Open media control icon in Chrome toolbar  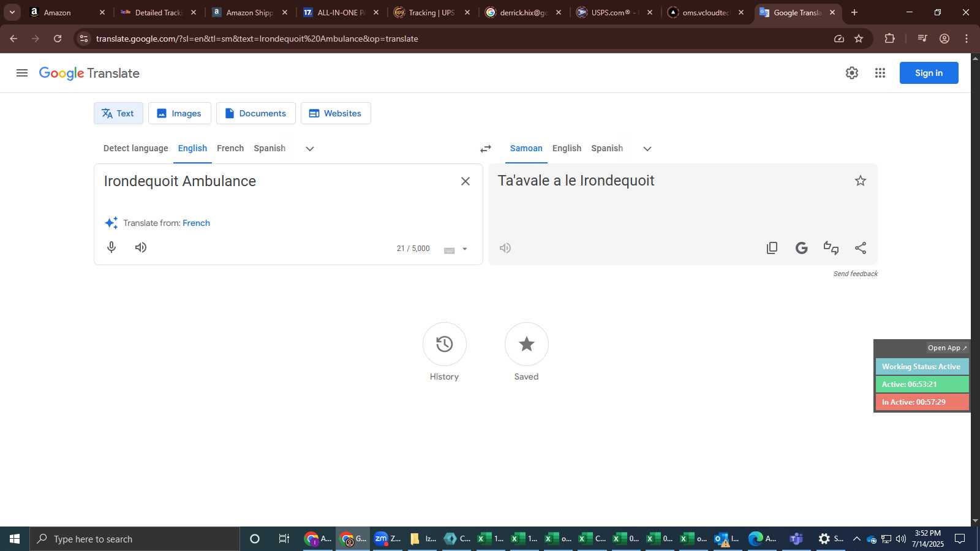[922, 39]
